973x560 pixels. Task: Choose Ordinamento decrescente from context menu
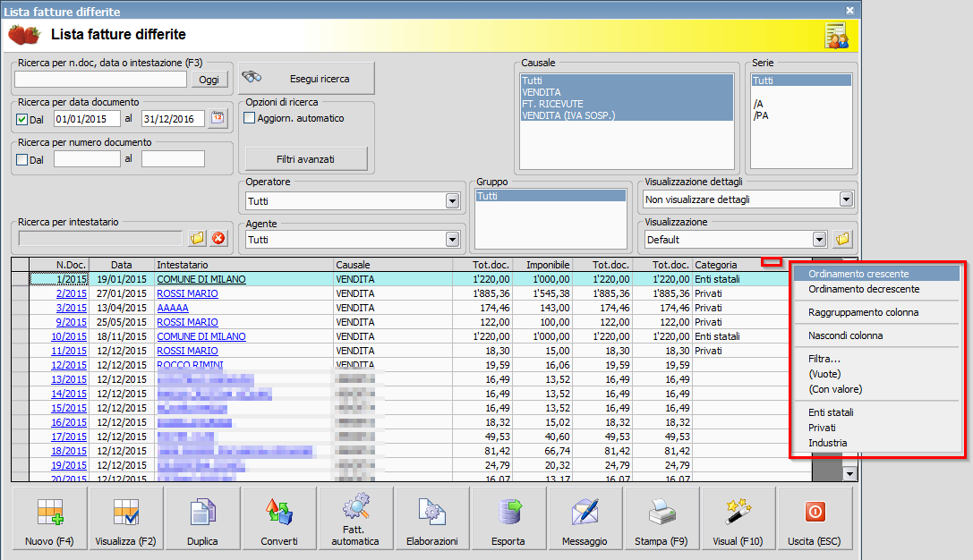click(864, 290)
